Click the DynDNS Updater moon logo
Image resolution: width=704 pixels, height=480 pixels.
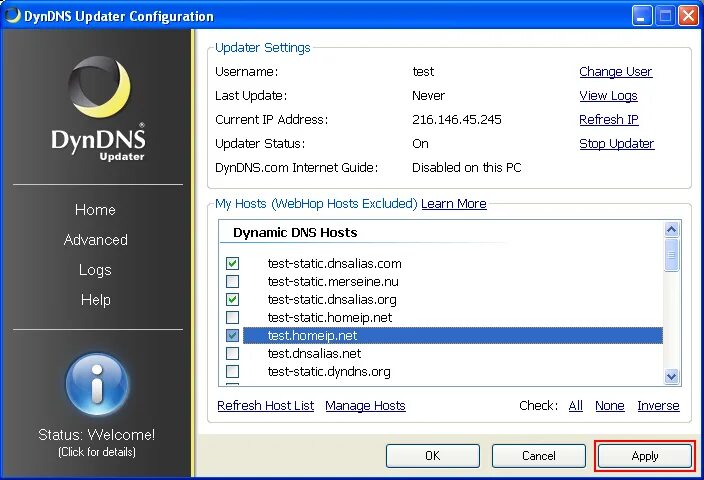click(x=99, y=86)
